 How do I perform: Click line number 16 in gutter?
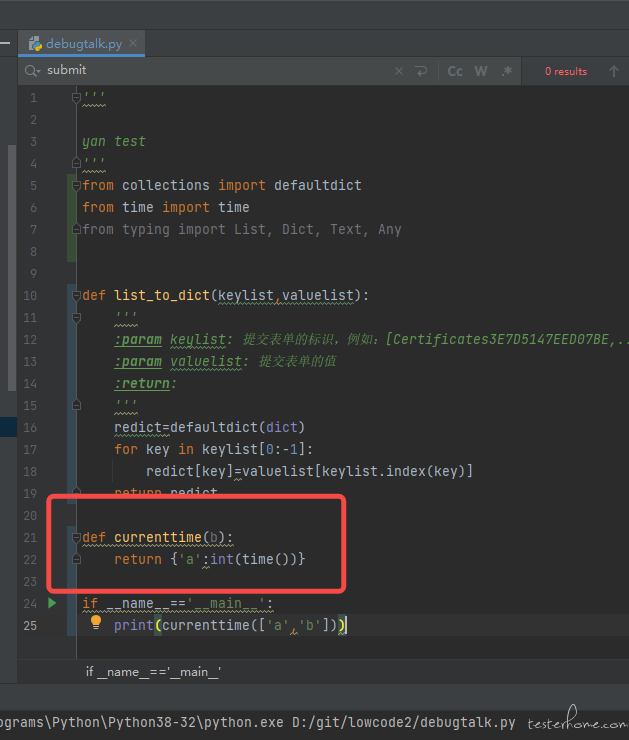[30, 428]
